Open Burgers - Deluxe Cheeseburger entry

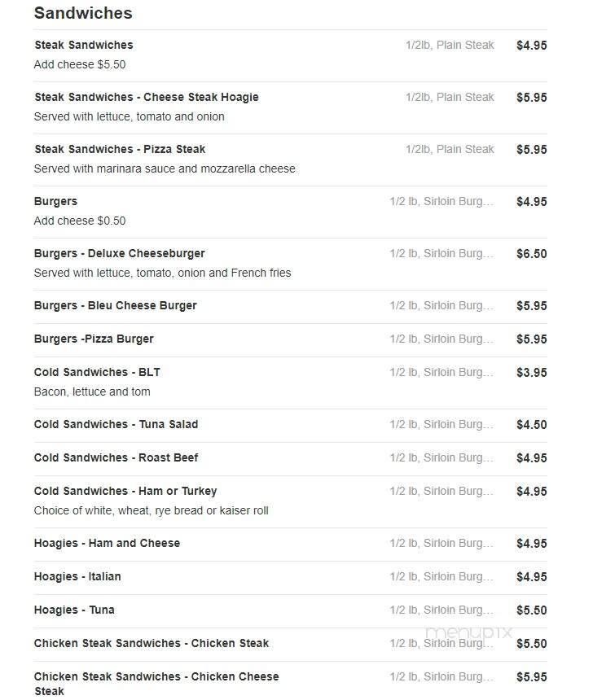point(119,254)
